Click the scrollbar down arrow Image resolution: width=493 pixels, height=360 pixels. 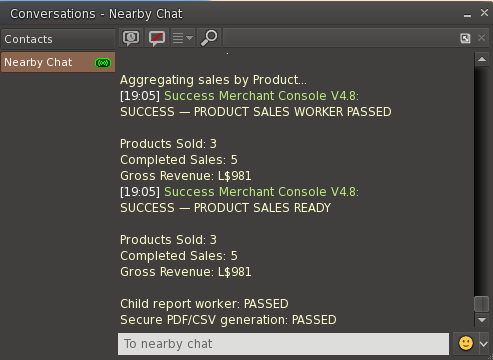tap(482, 320)
